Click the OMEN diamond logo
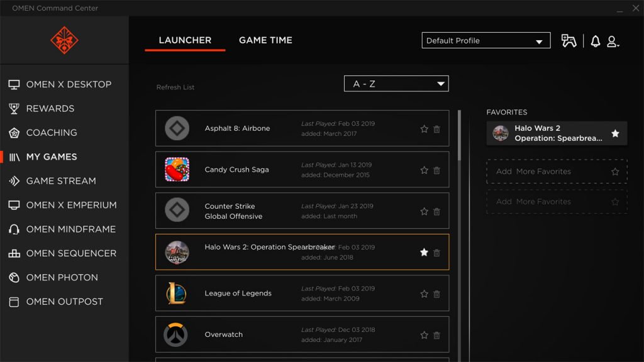This screenshot has height=362, width=644. point(64,40)
